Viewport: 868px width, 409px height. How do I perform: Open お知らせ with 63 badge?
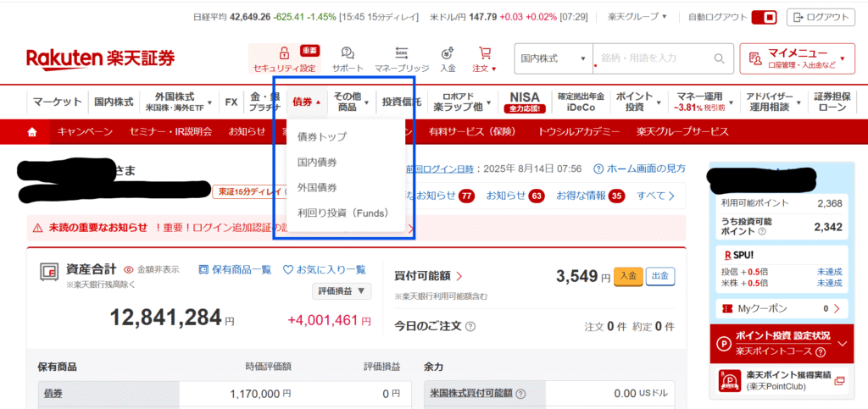pos(515,196)
